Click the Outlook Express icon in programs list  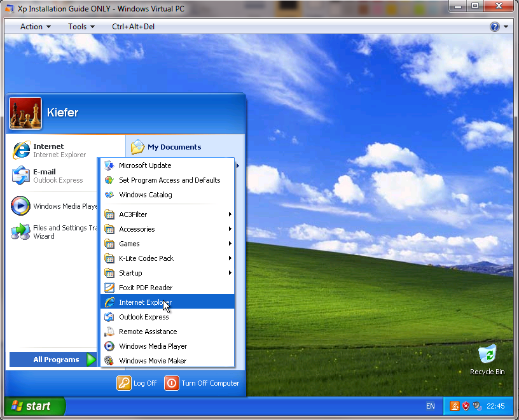[x=109, y=317]
